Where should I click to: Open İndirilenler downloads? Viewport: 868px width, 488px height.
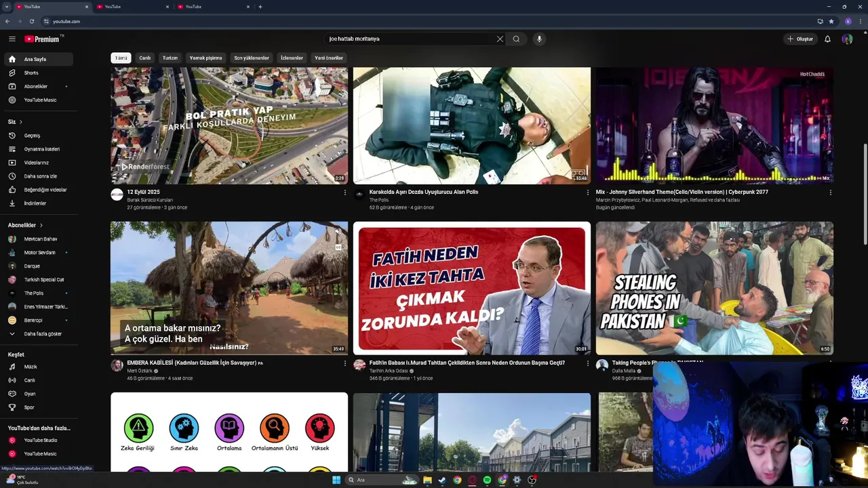38,203
